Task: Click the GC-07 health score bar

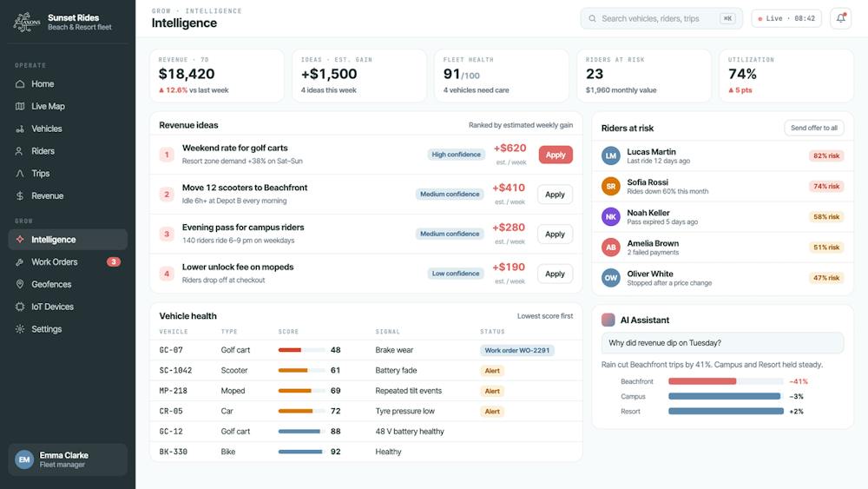Action: pos(302,350)
